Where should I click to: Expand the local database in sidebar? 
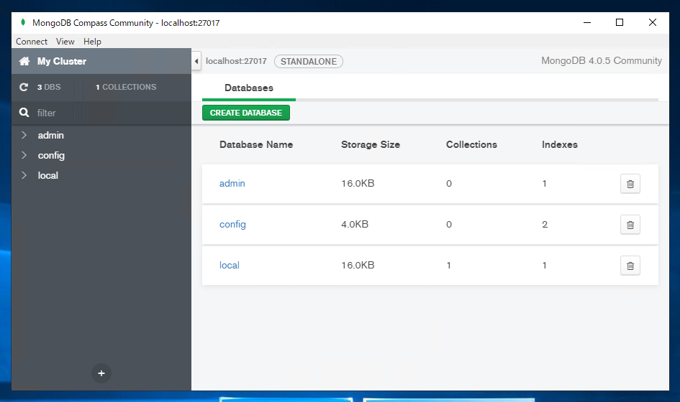click(x=24, y=175)
